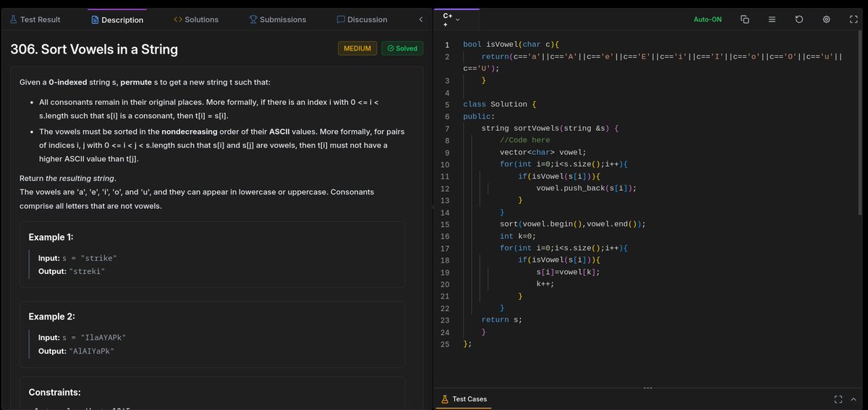Click the panel divider handle between description and editor
Screen dimensions: 868x410
432,208
